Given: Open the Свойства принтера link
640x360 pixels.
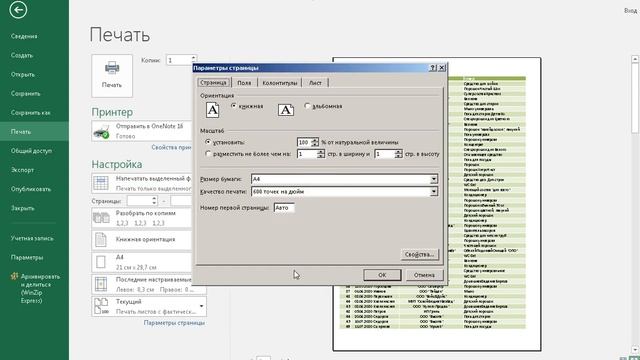Looking at the screenshot, I should tap(171, 147).
